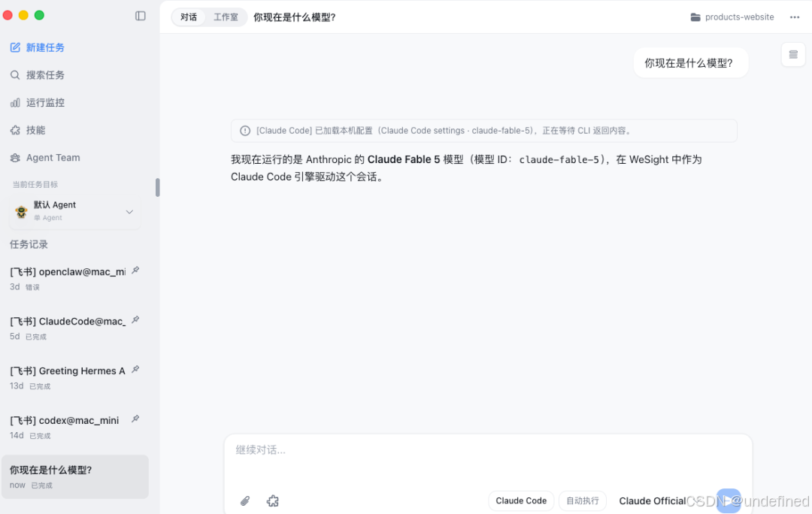Expand the 默认 Agent dropdown chevron
Viewport: 812px width, 514px height.
click(x=129, y=212)
